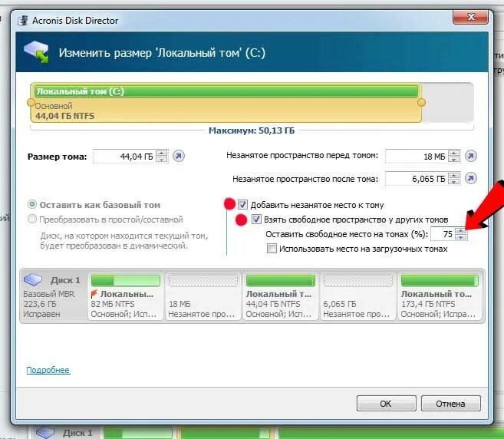Enable 'Использовать место на загрузочных томах' checkbox
The width and height of the screenshot is (504, 439).
coord(272,249)
